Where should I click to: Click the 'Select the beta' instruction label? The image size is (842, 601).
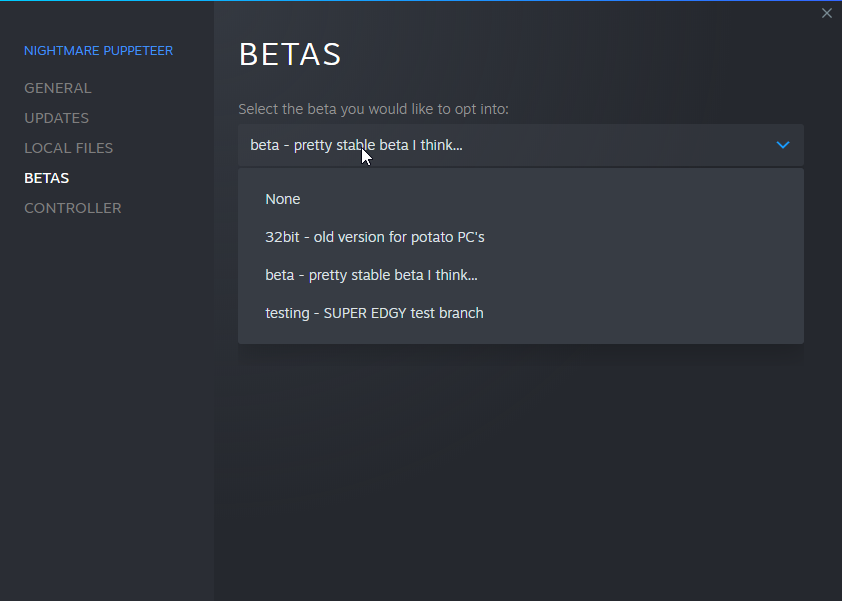tap(373, 109)
